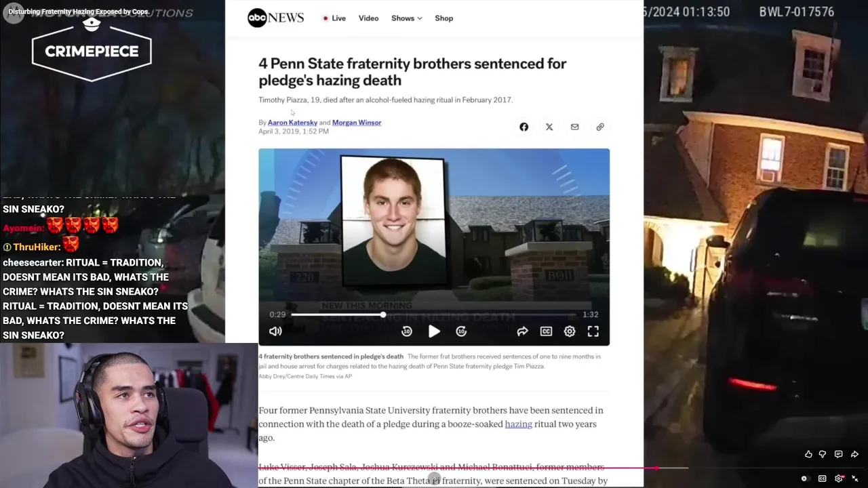
Task: Go to the Video section
Action: point(368,18)
